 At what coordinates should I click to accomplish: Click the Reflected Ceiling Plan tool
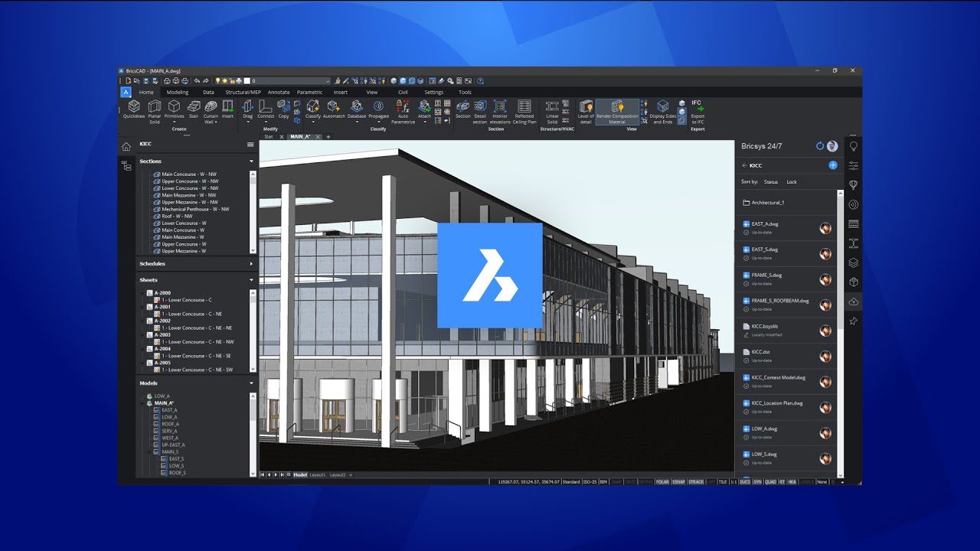pos(524,111)
